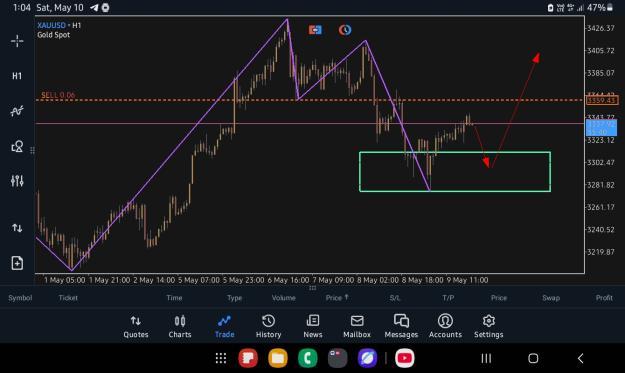Tap the trade arrows icon in sidebar
The height and width of the screenshot is (373, 625).
(17, 228)
